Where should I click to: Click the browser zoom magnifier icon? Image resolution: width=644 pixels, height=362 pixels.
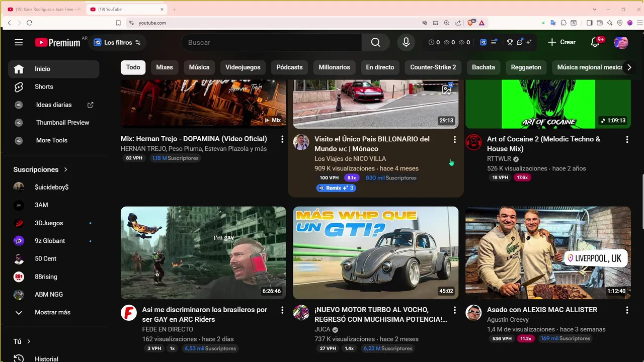[x=447, y=23]
